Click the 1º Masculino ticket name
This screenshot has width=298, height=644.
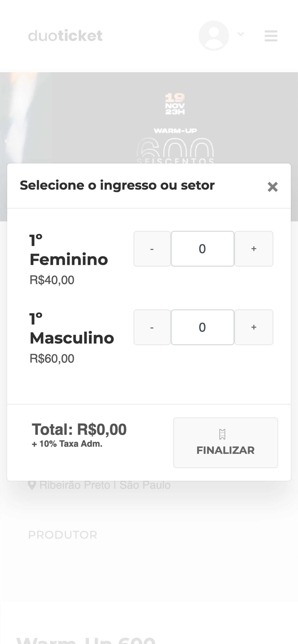pyautogui.click(x=72, y=328)
